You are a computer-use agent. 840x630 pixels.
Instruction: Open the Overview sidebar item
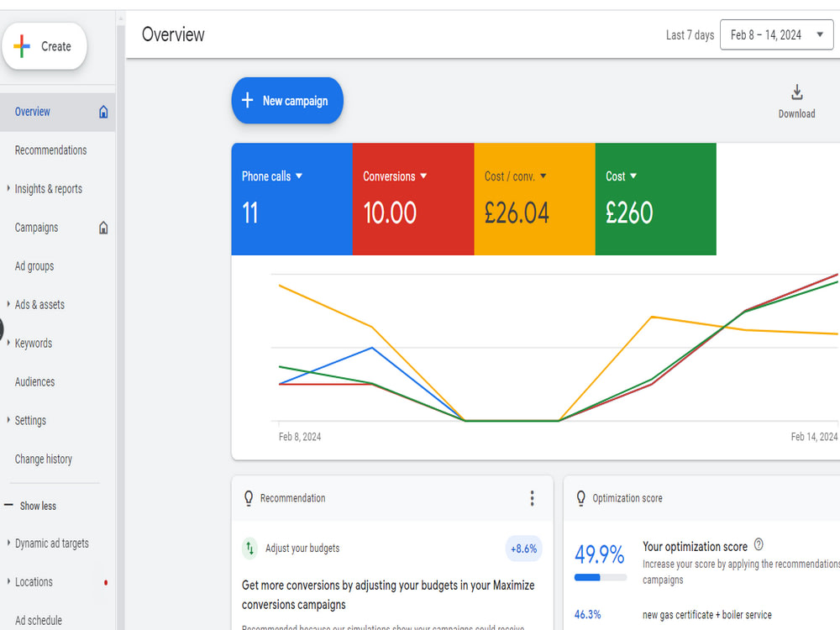[x=32, y=112]
